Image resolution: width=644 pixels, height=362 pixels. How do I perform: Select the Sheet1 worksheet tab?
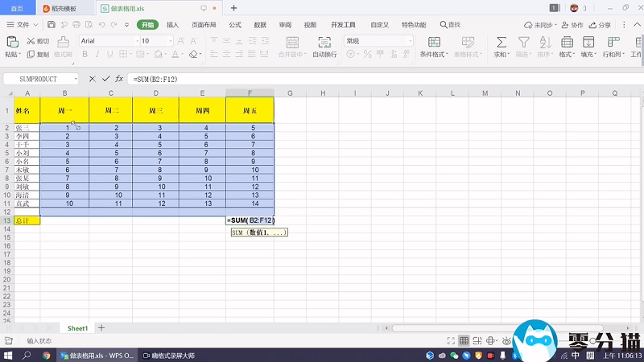pyautogui.click(x=77, y=328)
